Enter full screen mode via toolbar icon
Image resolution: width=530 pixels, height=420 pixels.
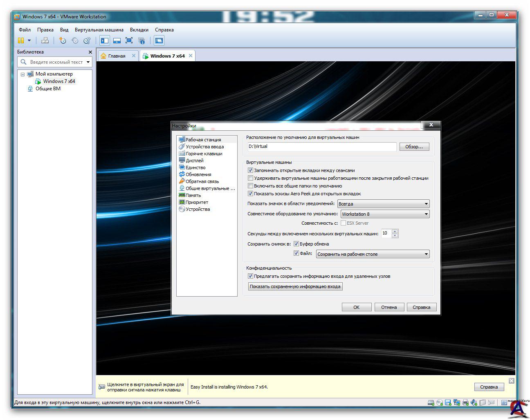pyautogui.click(x=129, y=40)
